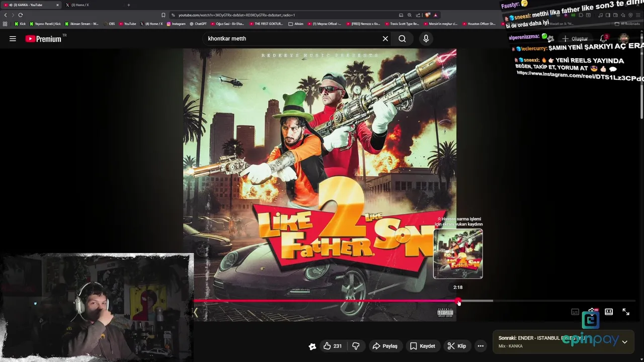Create a clip with Klip button
644x362 pixels.
point(457,346)
